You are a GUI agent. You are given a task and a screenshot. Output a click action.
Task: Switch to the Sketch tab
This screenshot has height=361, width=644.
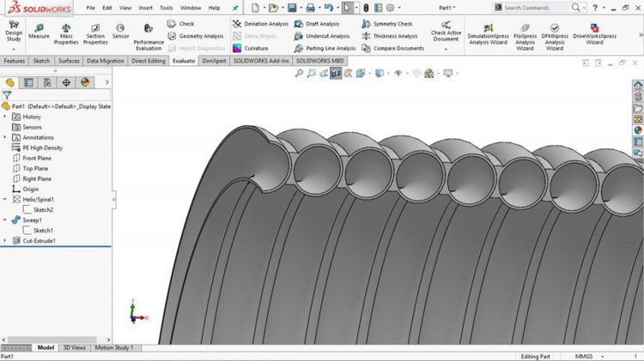point(41,61)
